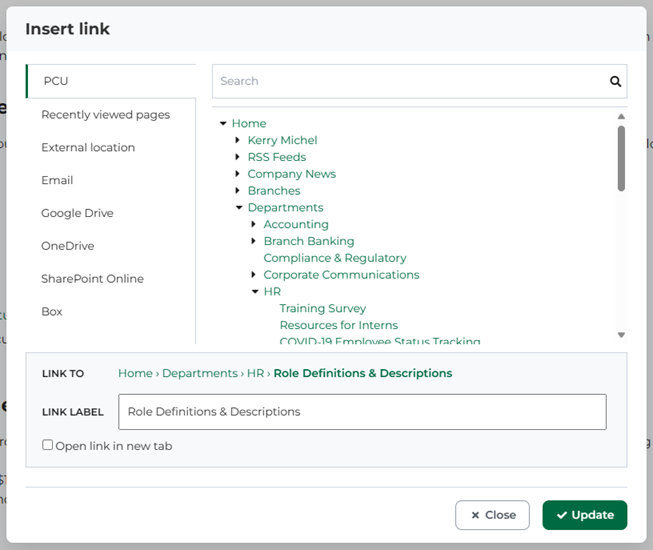Image resolution: width=653 pixels, height=550 pixels.
Task: Edit the Link Label text field
Action: pos(362,412)
